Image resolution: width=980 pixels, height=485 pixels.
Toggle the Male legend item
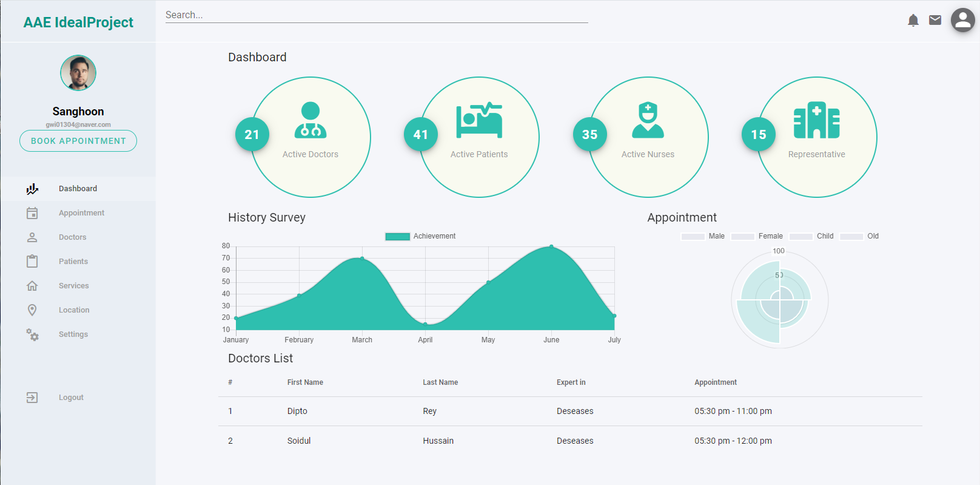click(703, 237)
